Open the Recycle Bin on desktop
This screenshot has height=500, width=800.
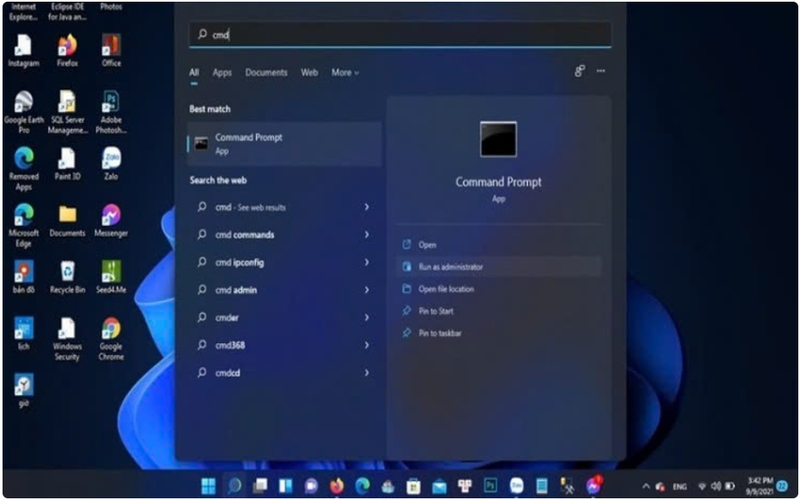pos(67,277)
